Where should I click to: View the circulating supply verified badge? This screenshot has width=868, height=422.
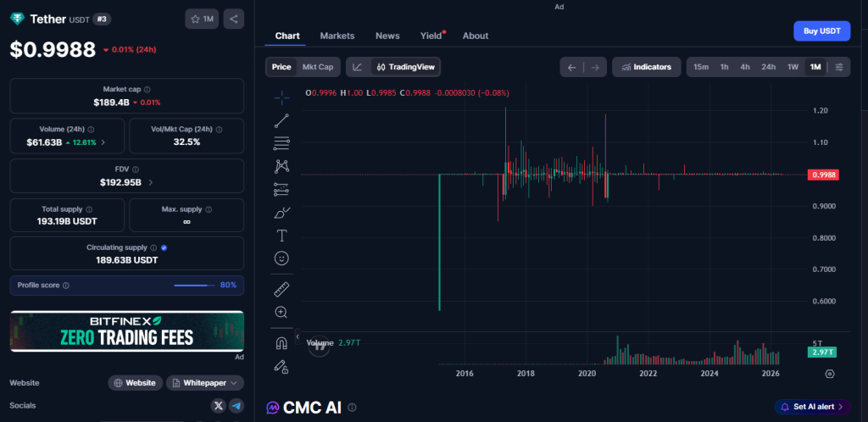coord(164,247)
